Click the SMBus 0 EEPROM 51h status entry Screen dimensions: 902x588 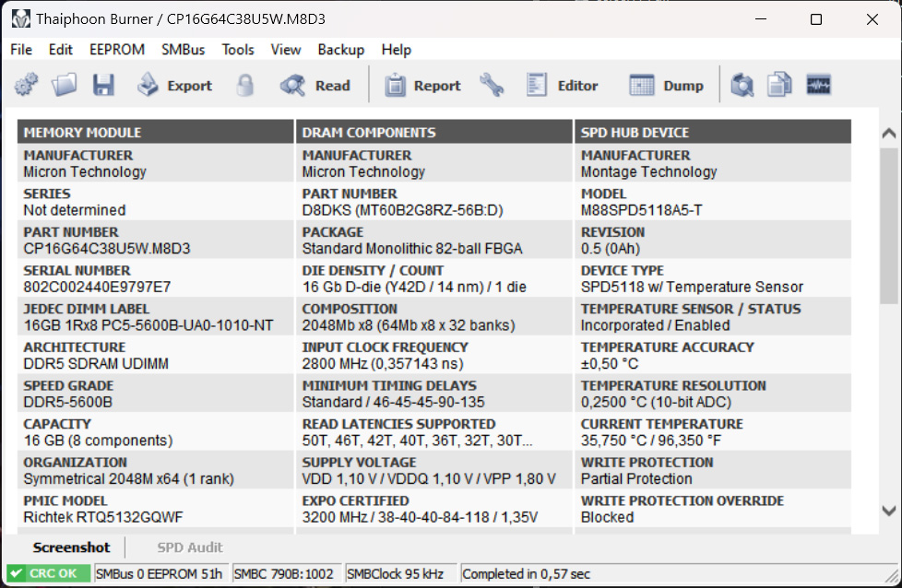point(160,573)
